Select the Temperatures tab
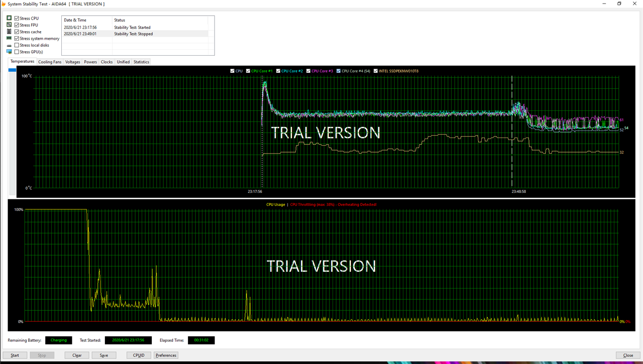This screenshot has height=364, width=643. (22, 61)
